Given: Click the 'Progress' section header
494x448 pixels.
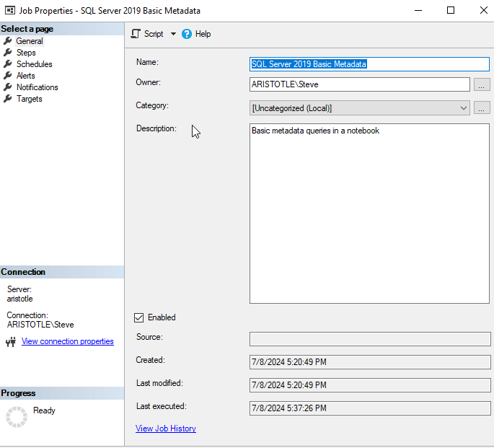Looking at the screenshot, I should point(62,393).
